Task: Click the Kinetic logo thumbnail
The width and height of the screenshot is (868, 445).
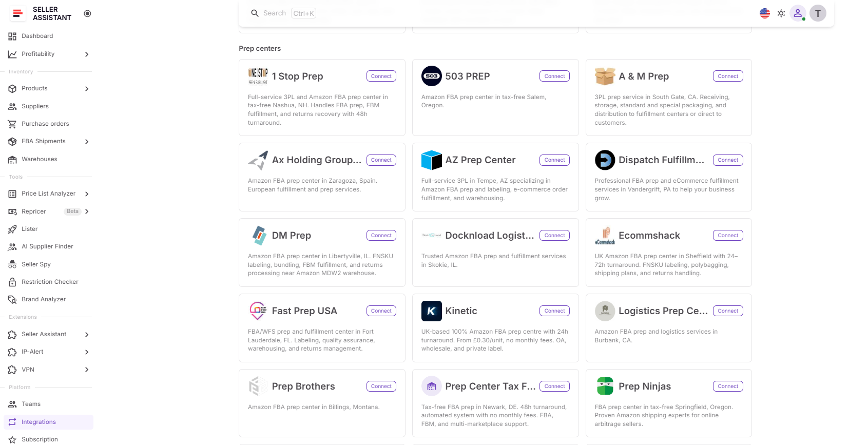Action: coord(432,311)
